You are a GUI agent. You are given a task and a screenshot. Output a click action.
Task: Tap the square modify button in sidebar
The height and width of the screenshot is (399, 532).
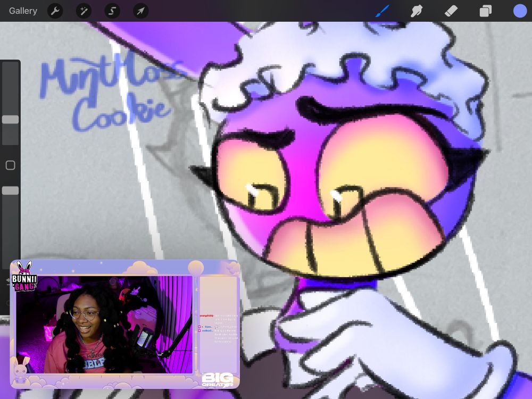[11, 165]
